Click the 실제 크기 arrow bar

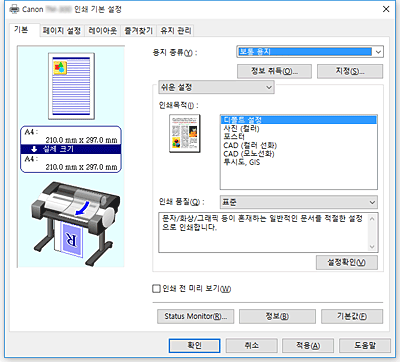click(x=71, y=149)
